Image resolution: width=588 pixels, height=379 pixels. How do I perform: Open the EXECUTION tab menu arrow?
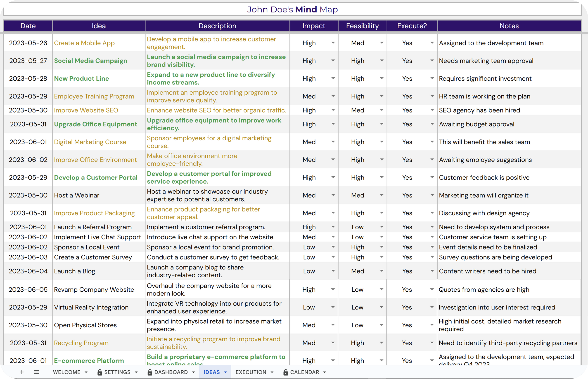[x=272, y=372]
